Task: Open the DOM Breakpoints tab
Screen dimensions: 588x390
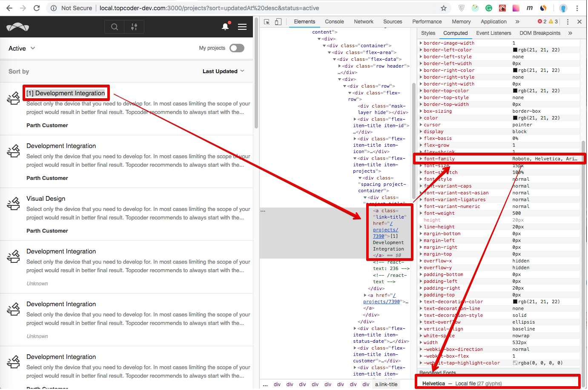Action: click(x=540, y=33)
